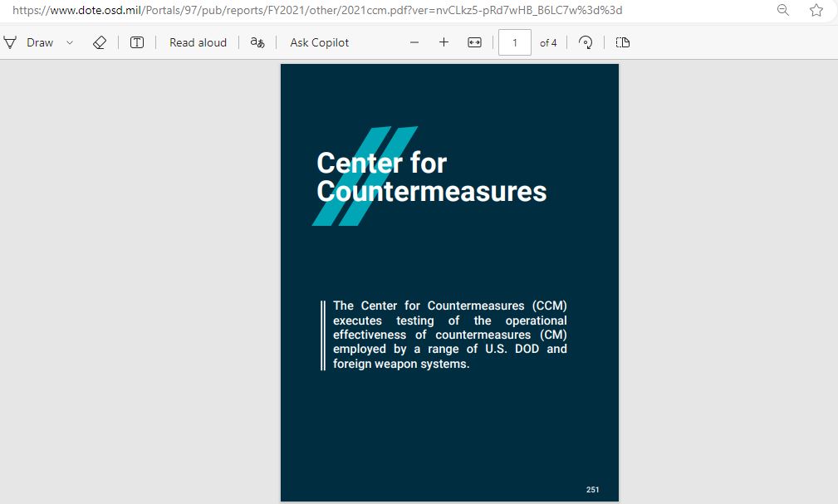
Task: Click page number 251 in document
Action: [x=593, y=490]
